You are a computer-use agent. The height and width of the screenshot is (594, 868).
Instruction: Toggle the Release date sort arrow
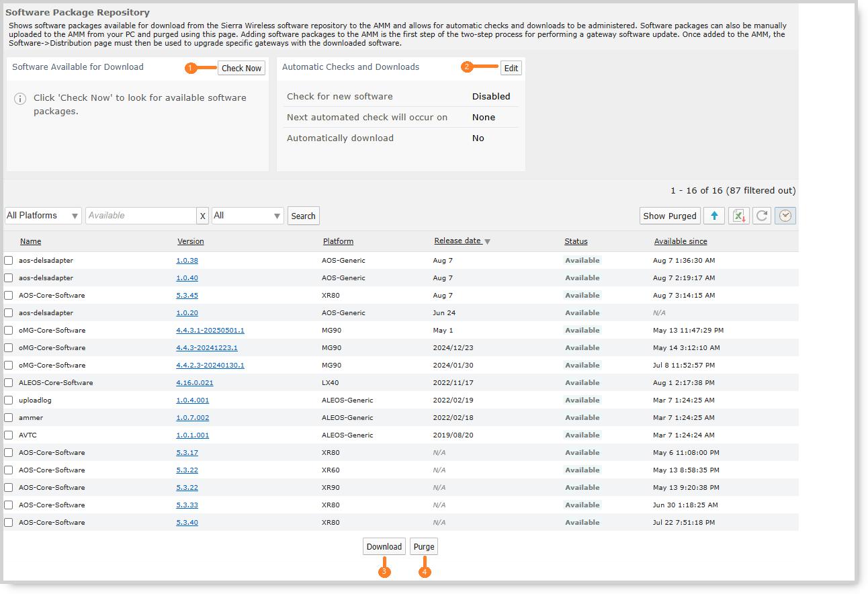pyautogui.click(x=486, y=241)
